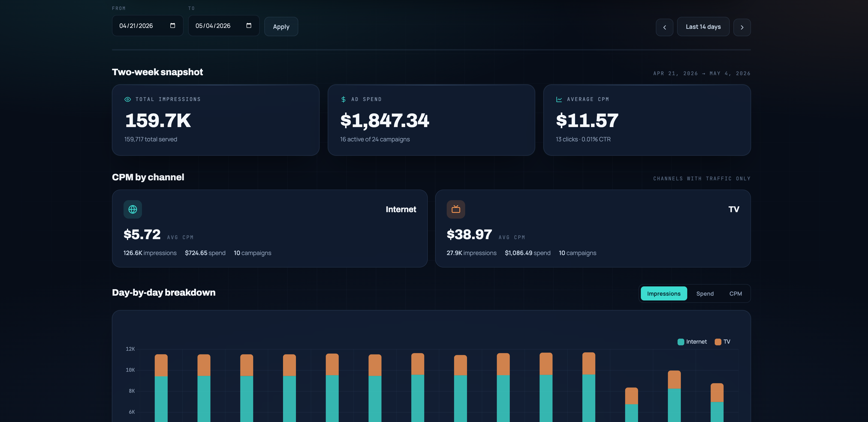This screenshot has width=868, height=422.
Task: Click the 13 clicks 0.01% CTR text
Action: pos(583,139)
